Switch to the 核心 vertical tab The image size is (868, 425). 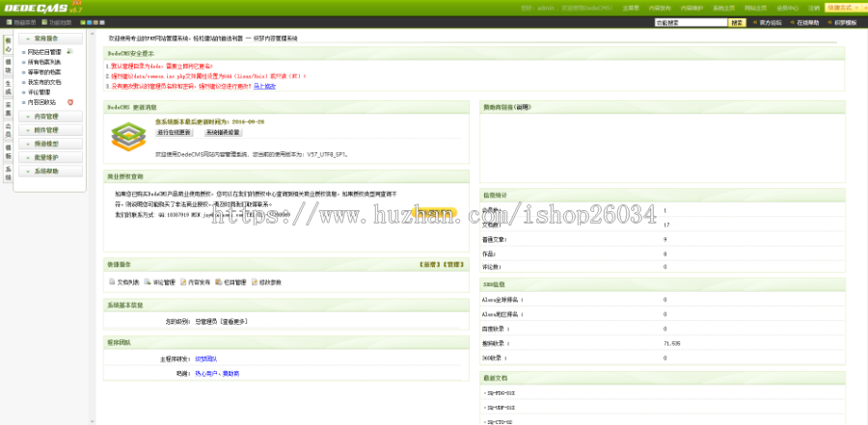pyautogui.click(x=8, y=45)
